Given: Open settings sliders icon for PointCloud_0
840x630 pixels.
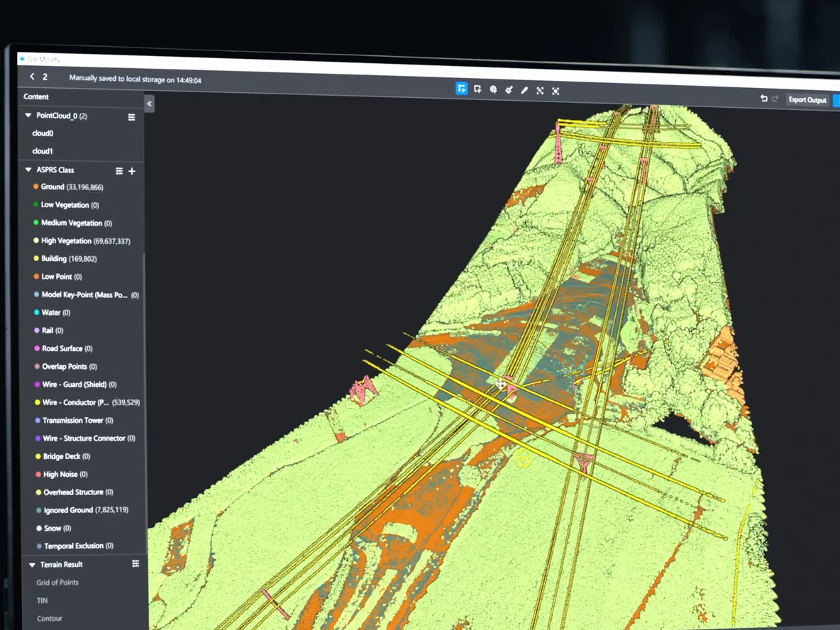Looking at the screenshot, I should 131,117.
